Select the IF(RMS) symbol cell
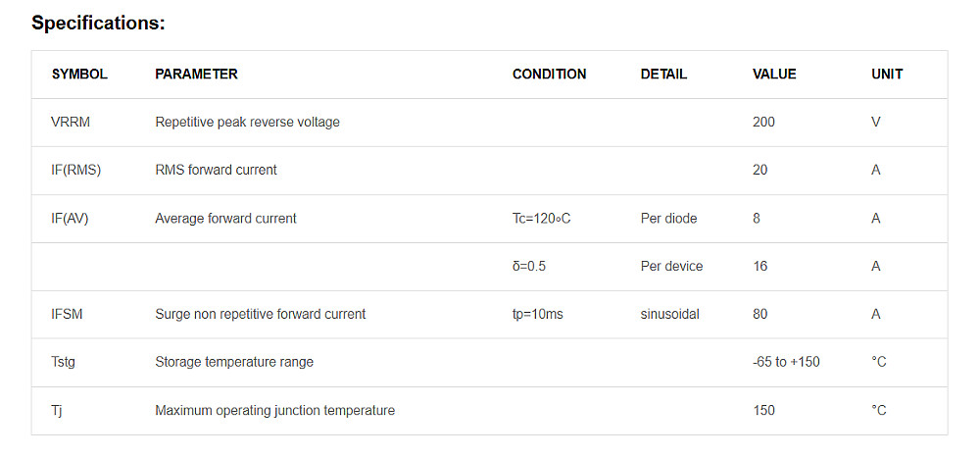This screenshot has width=980, height=457. coord(75,171)
